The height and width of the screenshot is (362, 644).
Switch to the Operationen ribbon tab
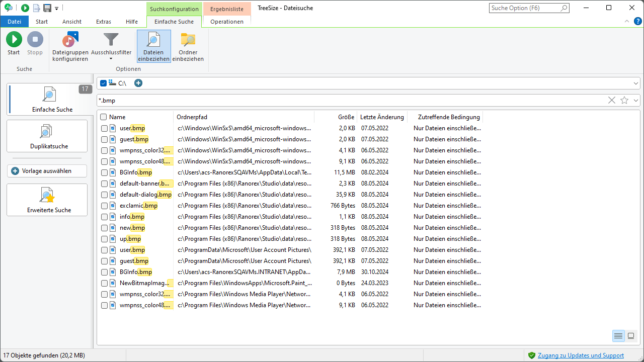227,22
